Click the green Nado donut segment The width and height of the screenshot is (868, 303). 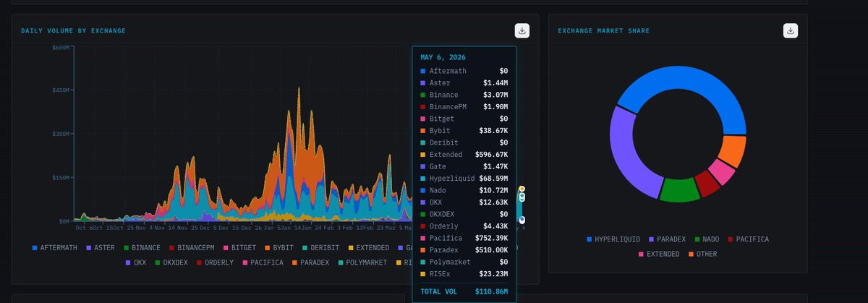click(x=679, y=189)
